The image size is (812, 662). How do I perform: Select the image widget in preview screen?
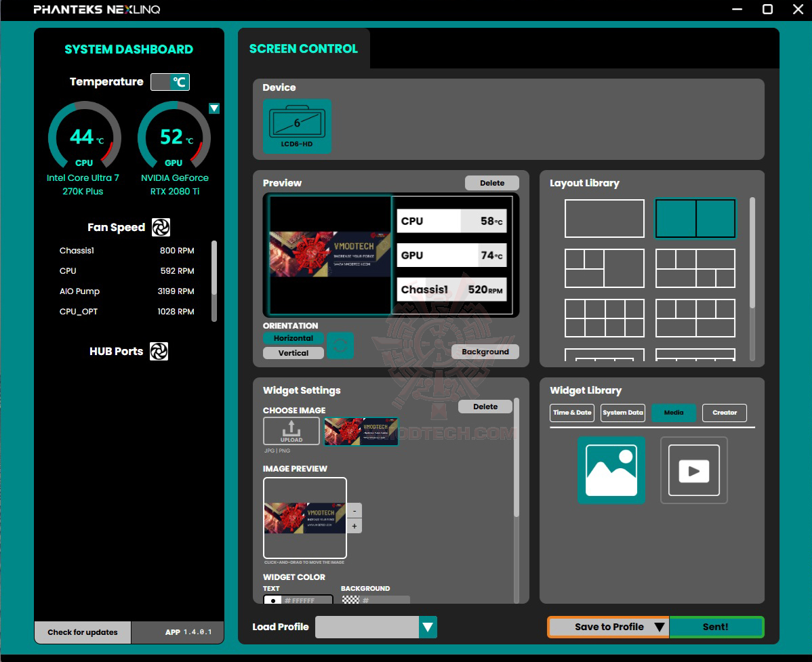pos(330,255)
